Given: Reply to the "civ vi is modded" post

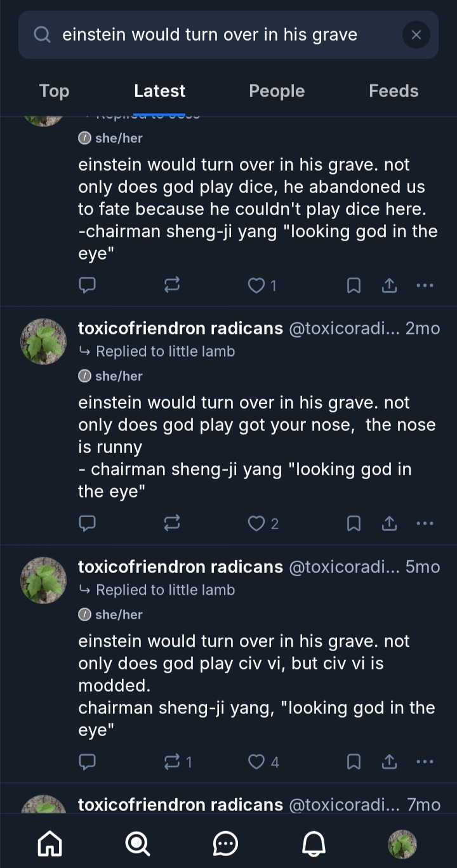Looking at the screenshot, I should 87,761.
